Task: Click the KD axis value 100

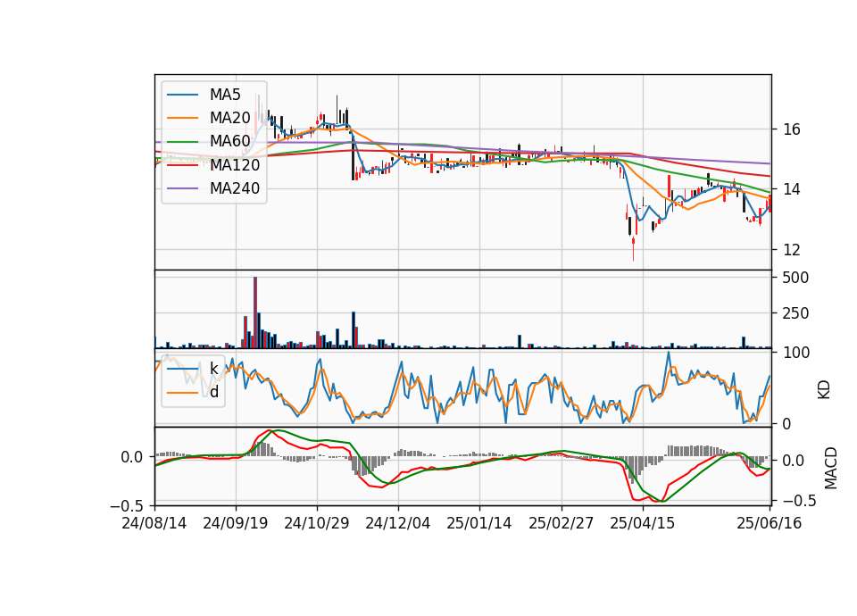Action: pos(796,353)
